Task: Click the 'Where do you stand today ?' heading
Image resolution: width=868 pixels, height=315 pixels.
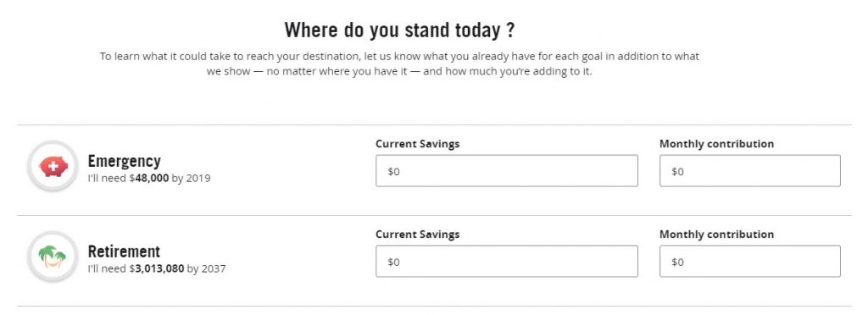Action: tap(399, 30)
